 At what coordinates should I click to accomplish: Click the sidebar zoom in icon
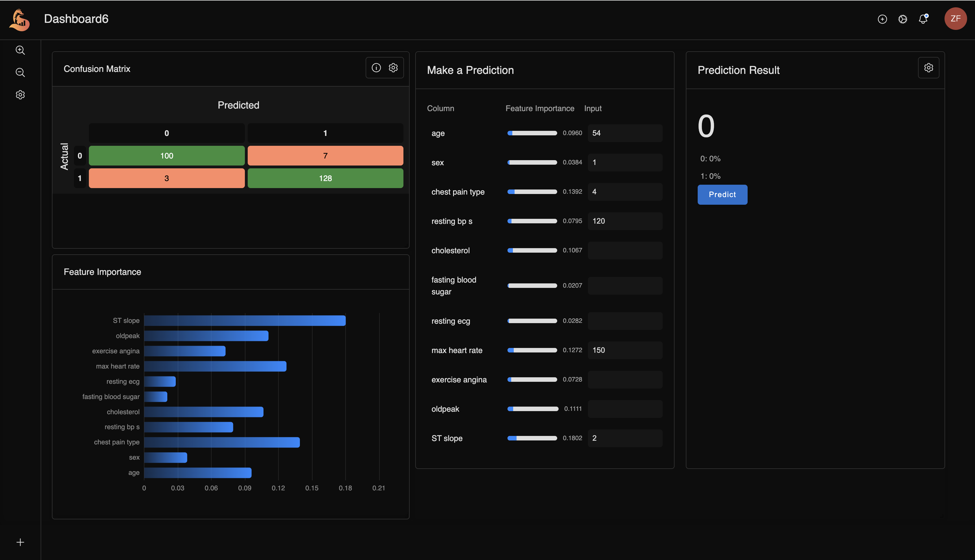[x=20, y=50]
